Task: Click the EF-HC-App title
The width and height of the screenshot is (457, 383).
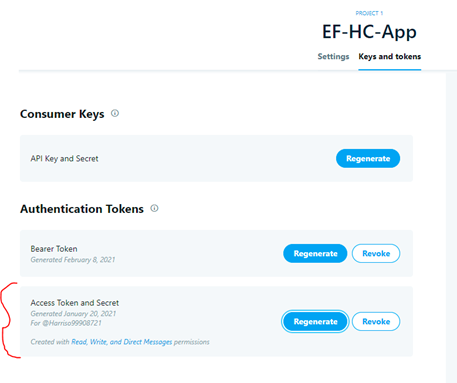Action: click(369, 32)
